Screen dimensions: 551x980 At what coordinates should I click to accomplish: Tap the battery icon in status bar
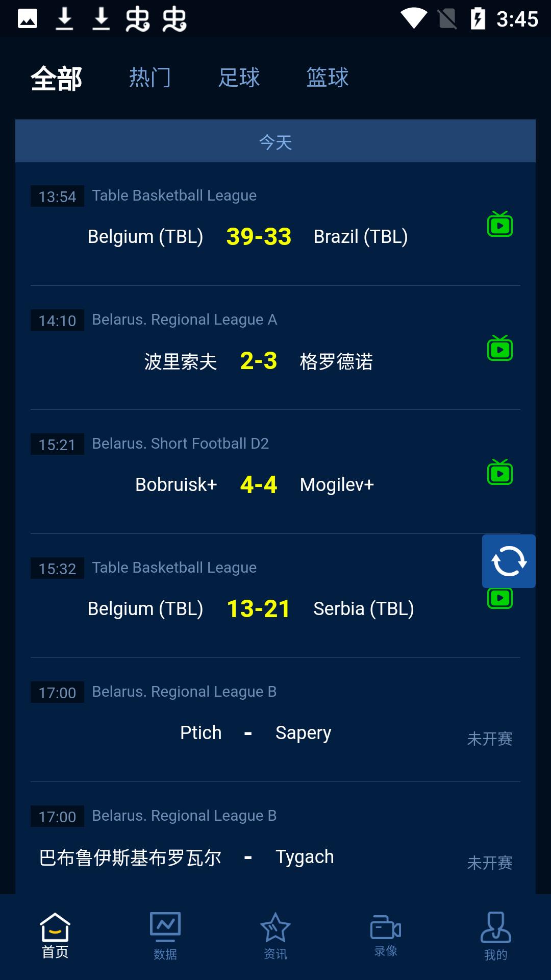click(x=478, y=19)
